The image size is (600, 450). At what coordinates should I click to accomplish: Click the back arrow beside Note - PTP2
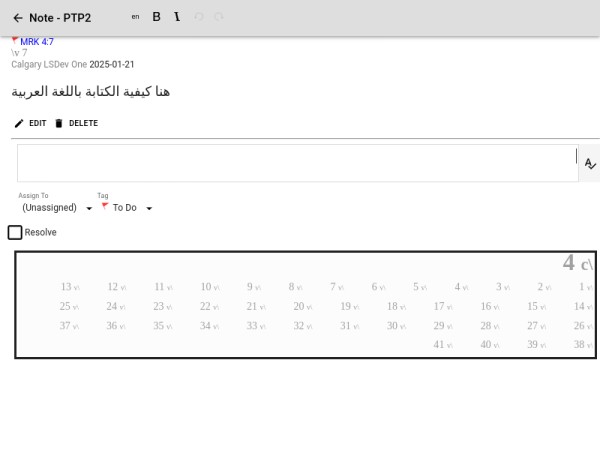pos(18,18)
